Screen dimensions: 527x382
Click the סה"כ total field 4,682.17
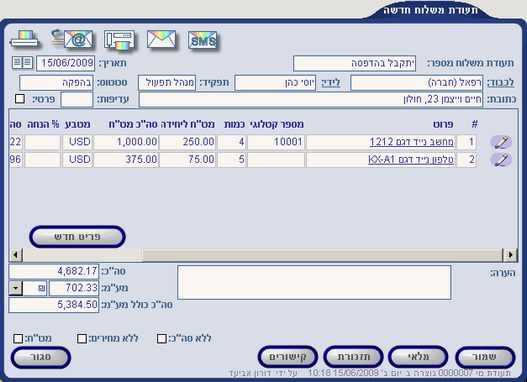click(54, 271)
